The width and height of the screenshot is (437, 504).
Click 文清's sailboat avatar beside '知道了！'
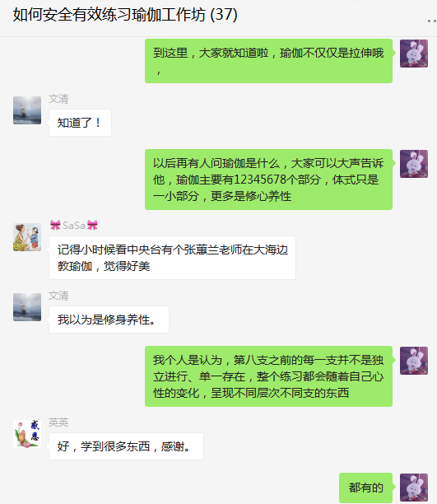(27, 110)
